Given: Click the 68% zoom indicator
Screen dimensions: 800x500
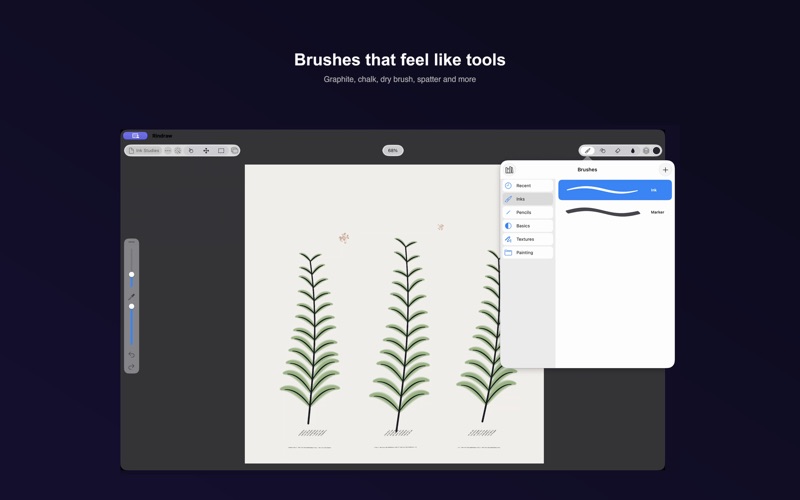Looking at the screenshot, I should (393, 151).
